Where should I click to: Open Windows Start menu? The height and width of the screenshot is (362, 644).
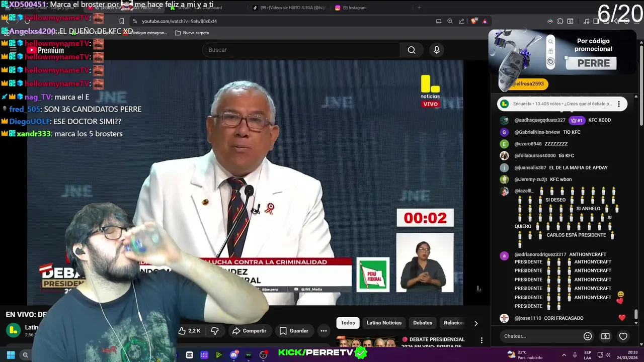(x=11, y=355)
